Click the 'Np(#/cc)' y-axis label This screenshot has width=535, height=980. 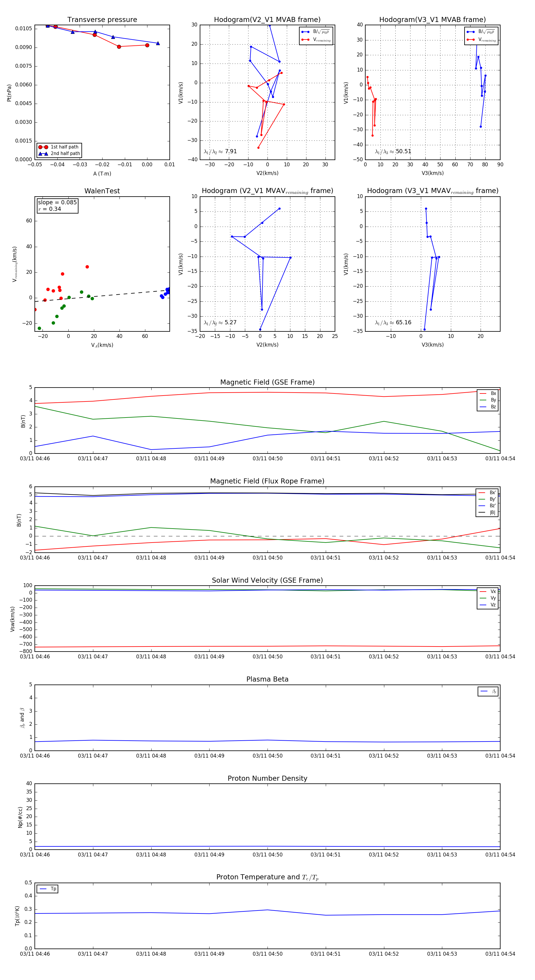pyautogui.click(x=20, y=817)
